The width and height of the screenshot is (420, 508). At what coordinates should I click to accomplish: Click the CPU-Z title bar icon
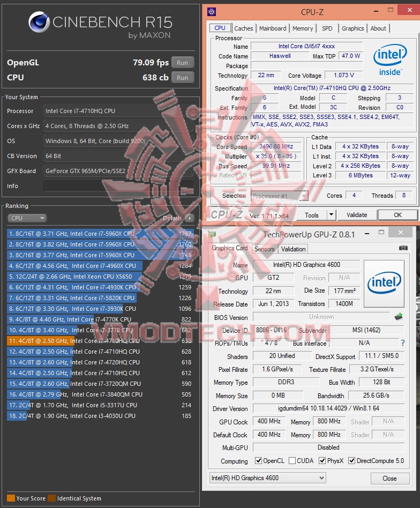coord(212,12)
